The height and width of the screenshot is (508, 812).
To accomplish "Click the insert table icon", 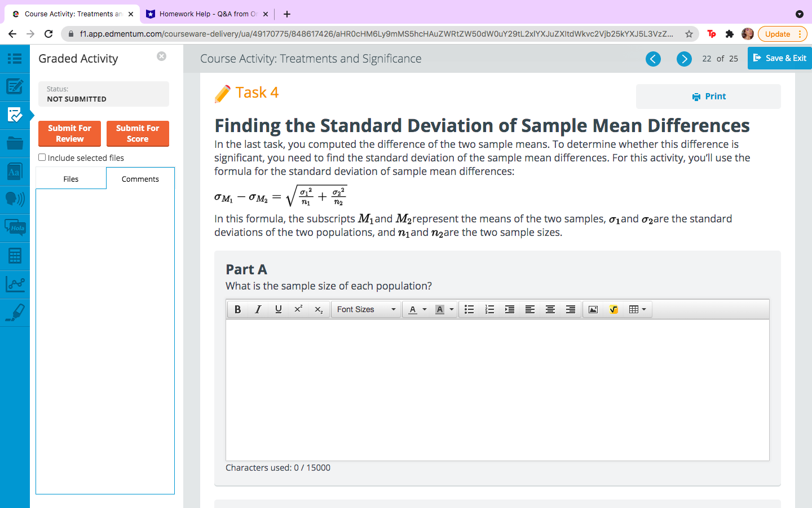I will (633, 309).
